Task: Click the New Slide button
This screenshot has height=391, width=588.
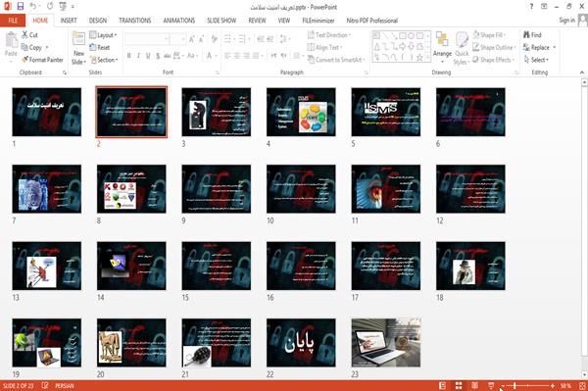Action: pos(78,49)
